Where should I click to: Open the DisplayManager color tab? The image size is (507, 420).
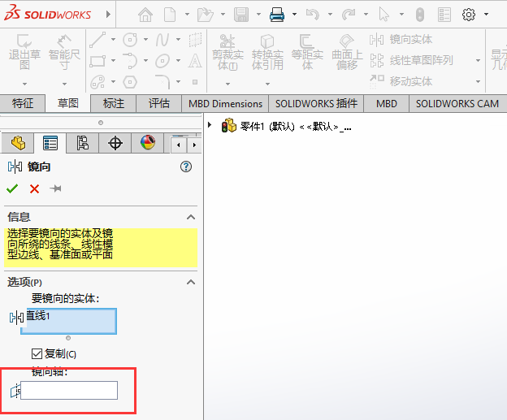[148, 143]
